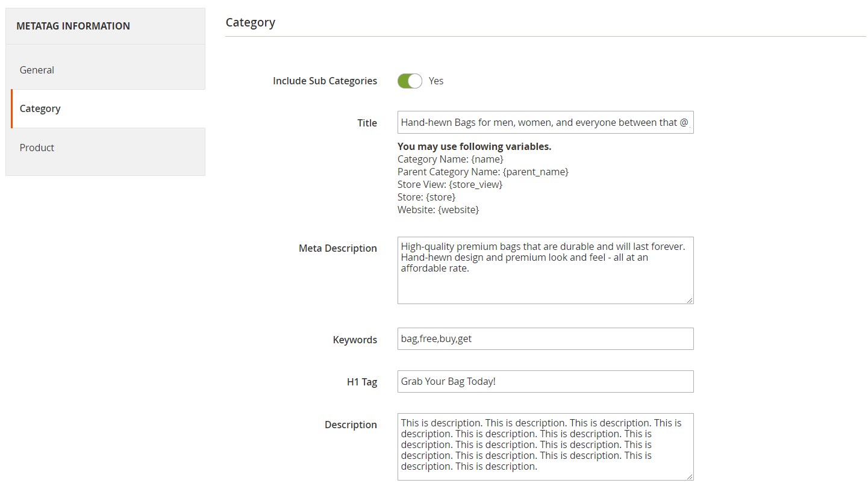Toggle the Include Sub Categories switch

pos(410,81)
